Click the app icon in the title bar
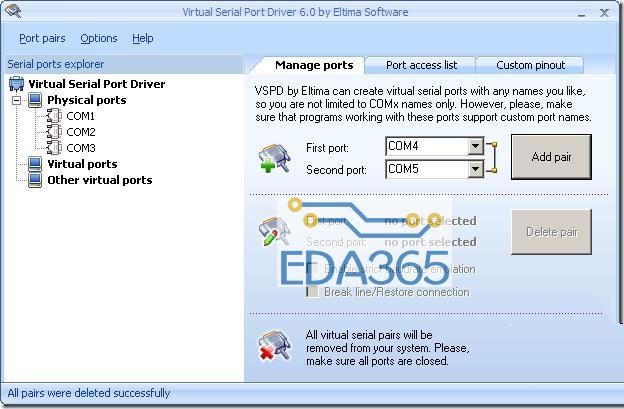Screen dimensions: 624x409 [x=13, y=11]
